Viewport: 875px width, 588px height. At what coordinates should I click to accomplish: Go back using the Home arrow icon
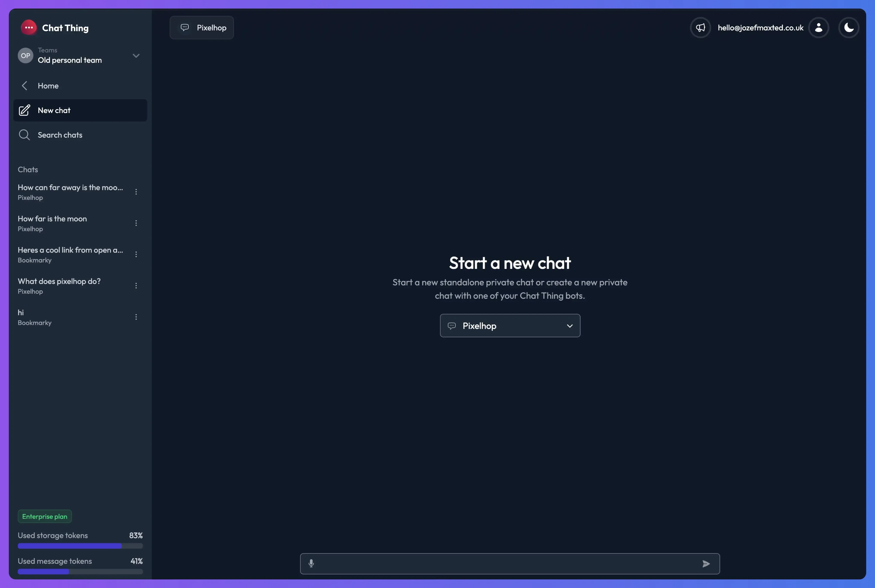pyautogui.click(x=24, y=86)
